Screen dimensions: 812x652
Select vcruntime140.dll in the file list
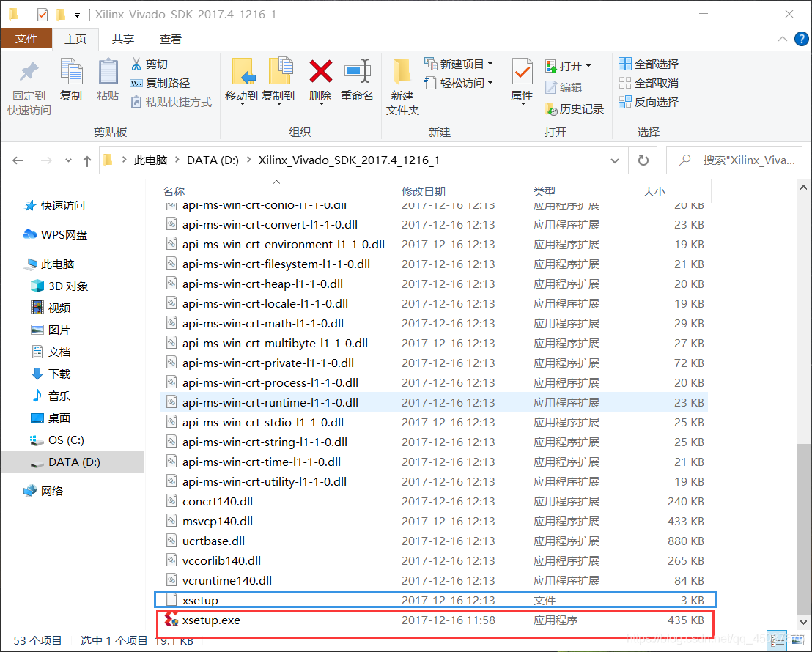pos(435,580)
